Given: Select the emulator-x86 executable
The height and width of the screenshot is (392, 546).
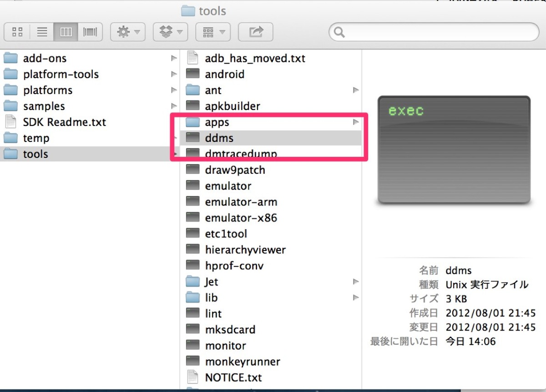Looking at the screenshot, I should [x=241, y=218].
